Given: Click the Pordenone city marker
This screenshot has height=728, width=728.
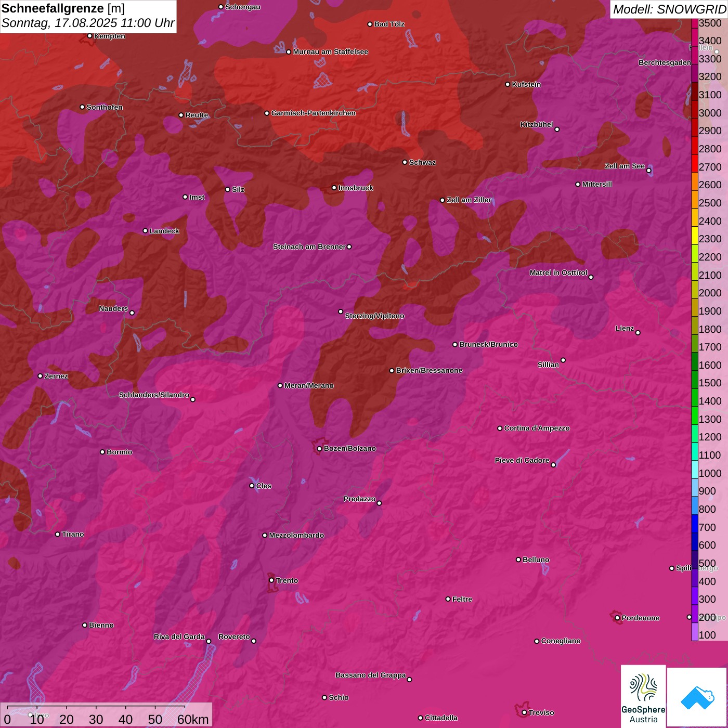Looking at the screenshot, I should coord(617,618).
